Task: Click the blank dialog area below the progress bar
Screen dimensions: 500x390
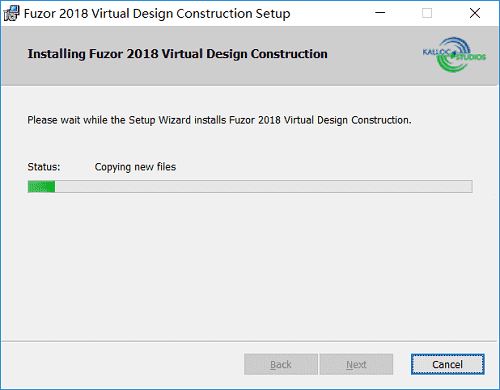Action: coord(250,267)
